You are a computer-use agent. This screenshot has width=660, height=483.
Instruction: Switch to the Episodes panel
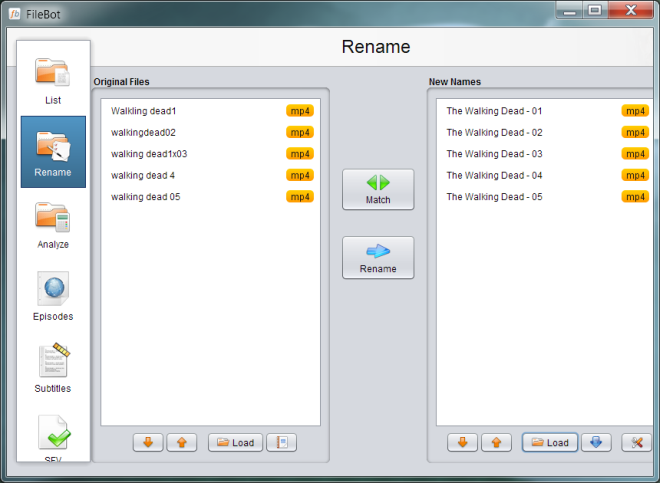click(x=53, y=296)
